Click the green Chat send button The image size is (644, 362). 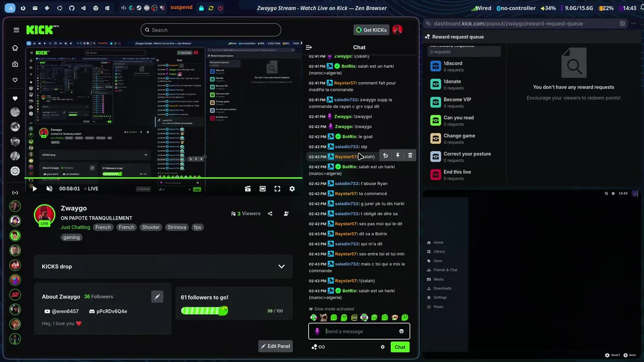pos(400,347)
